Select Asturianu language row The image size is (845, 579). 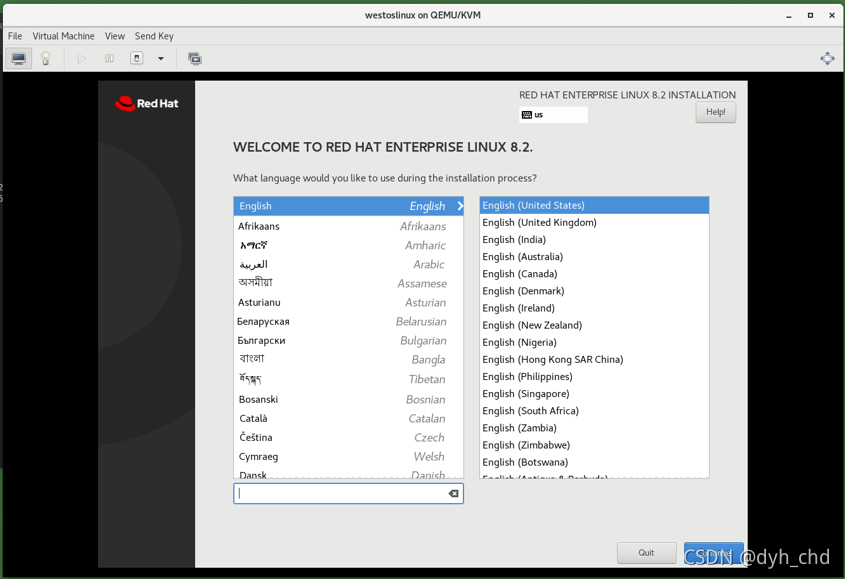pos(349,302)
